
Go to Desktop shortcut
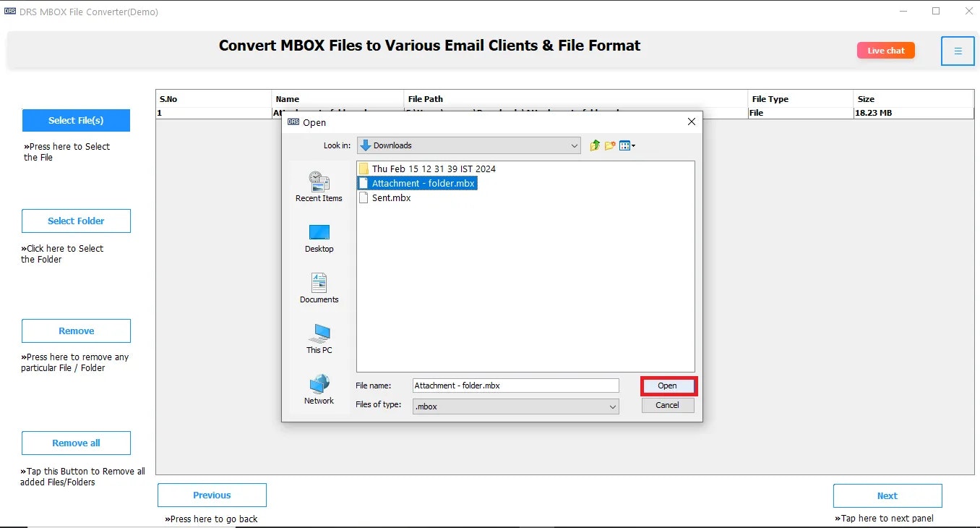click(x=319, y=238)
